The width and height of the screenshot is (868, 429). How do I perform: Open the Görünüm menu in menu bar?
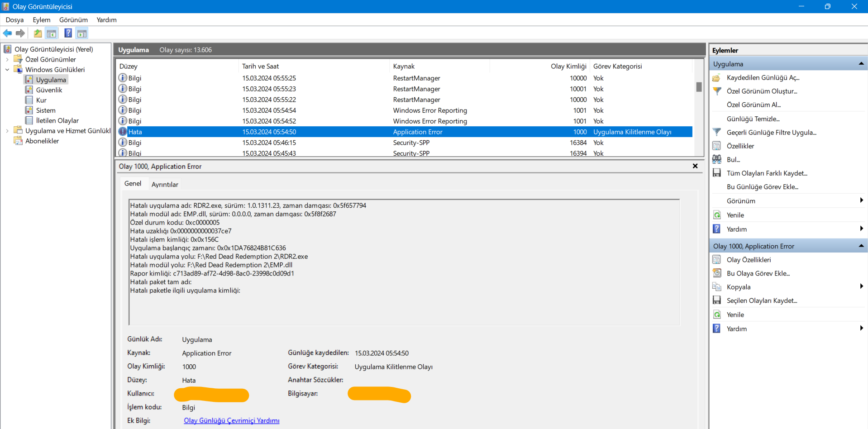[x=73, y=20]
